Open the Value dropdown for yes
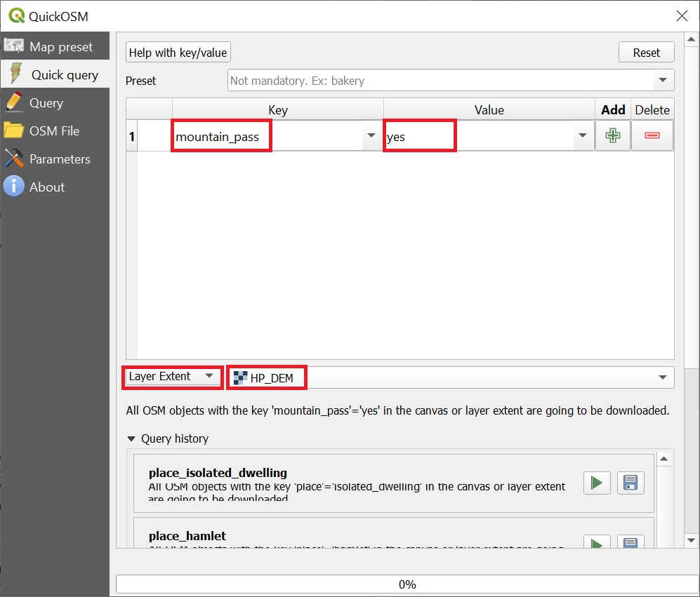This screenshot has height=597, width=700. click(x=582, y=135)
